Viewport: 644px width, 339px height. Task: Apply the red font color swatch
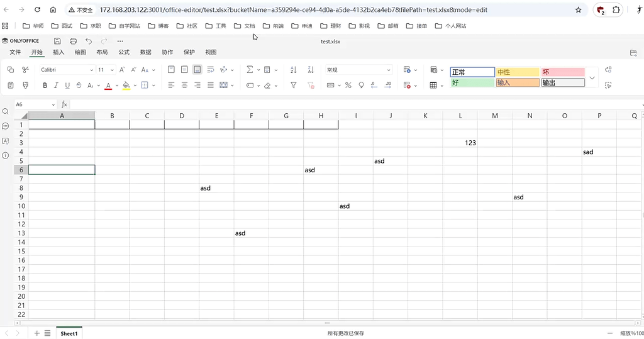108,86
